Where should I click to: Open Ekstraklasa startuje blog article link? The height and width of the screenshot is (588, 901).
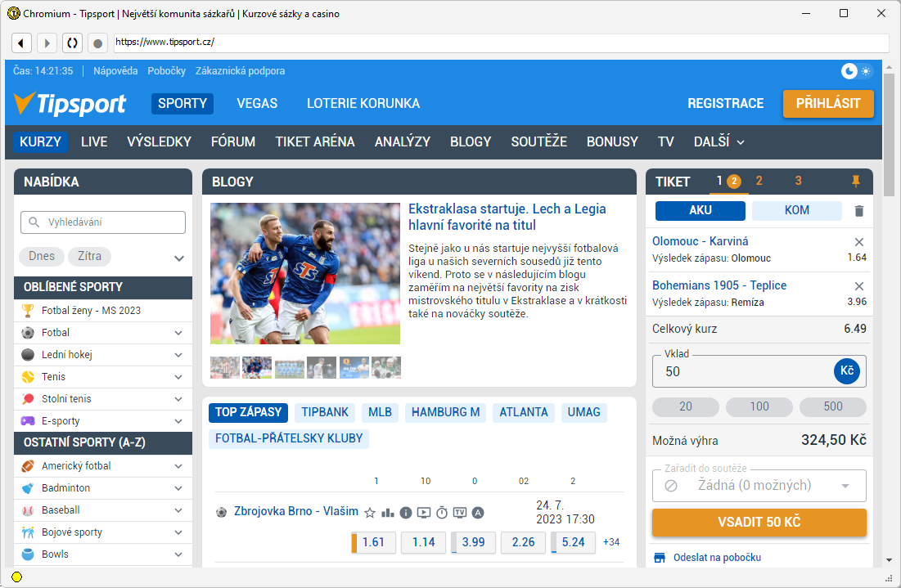pyautogui.click(x=507, y=217)
